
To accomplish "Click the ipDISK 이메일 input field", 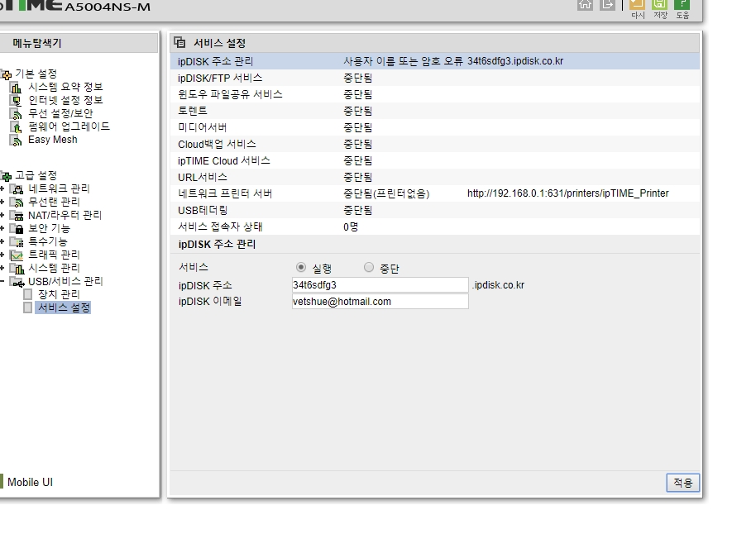I will (x=380, y=301).
